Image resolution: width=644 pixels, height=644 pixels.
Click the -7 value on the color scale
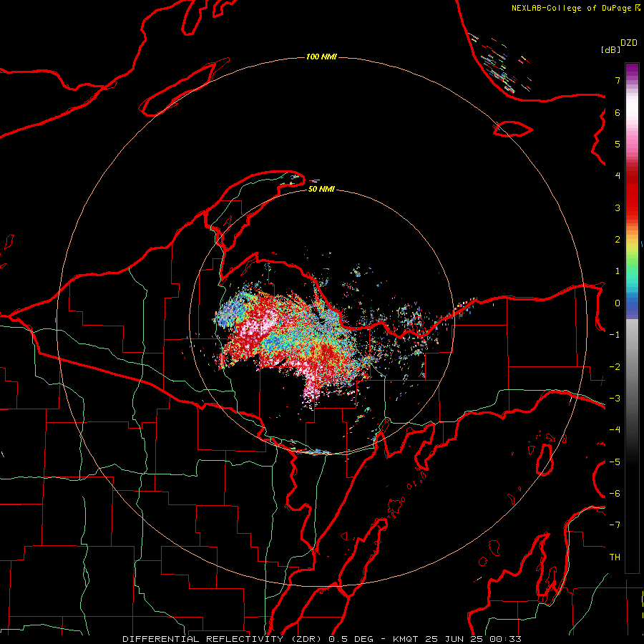tap(615, 525)
